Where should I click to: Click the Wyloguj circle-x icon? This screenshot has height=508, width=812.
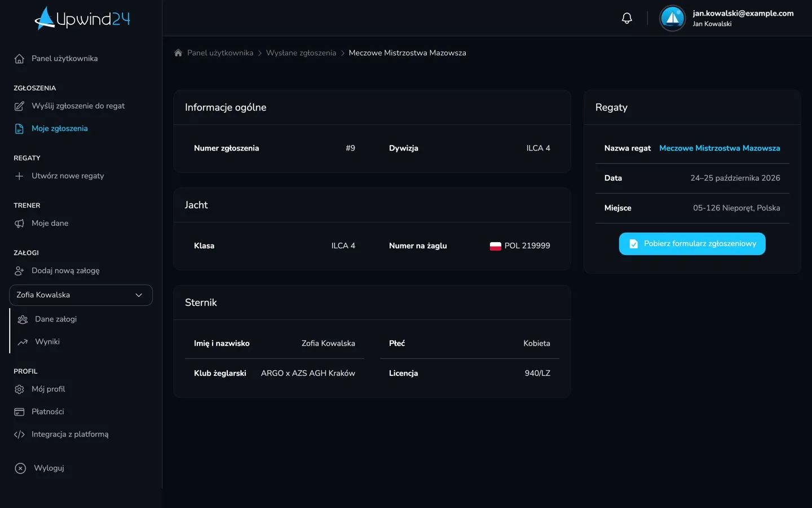click(20, 468)
